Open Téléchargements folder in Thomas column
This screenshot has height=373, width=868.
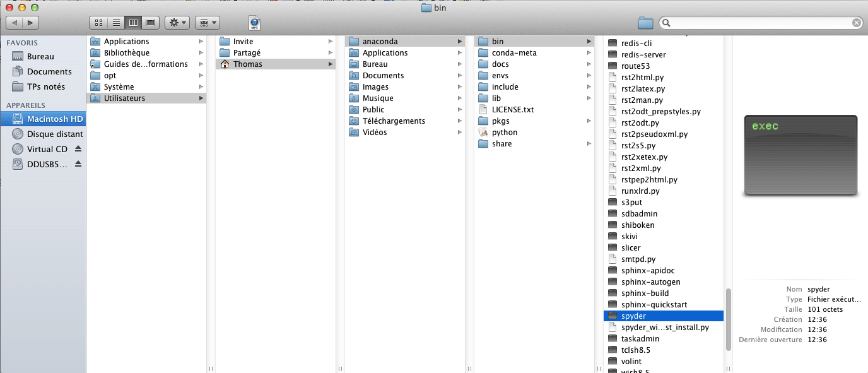[x=405, y=121]
